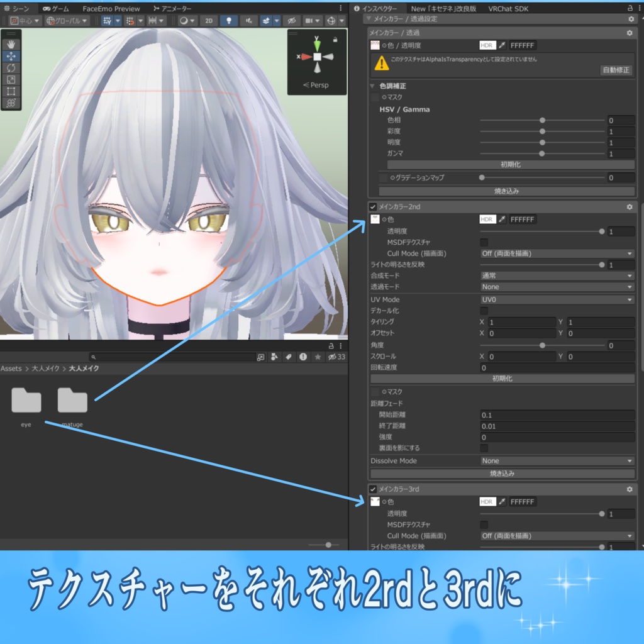Open the VRChat SDK tab
The height and width of the screenshot is (644, 644).
tap(508, 8)
